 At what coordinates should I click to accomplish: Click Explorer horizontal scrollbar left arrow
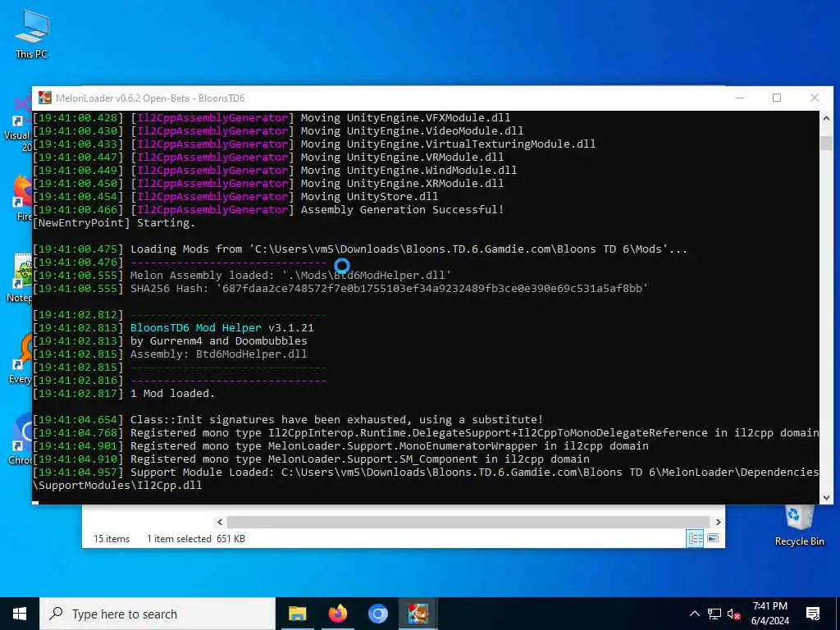[220, 522]
